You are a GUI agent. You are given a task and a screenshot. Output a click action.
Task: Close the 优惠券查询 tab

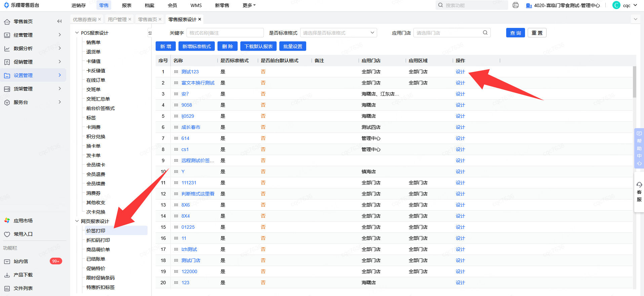tap(99, 19)
